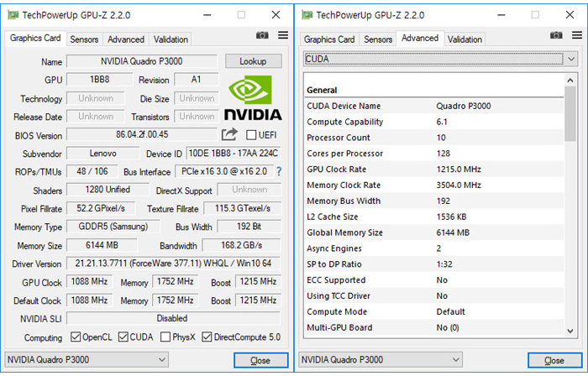
Task: Click the Texture Fillrate 115.3 GTexel/s field
Action: [x=242, y=208]
